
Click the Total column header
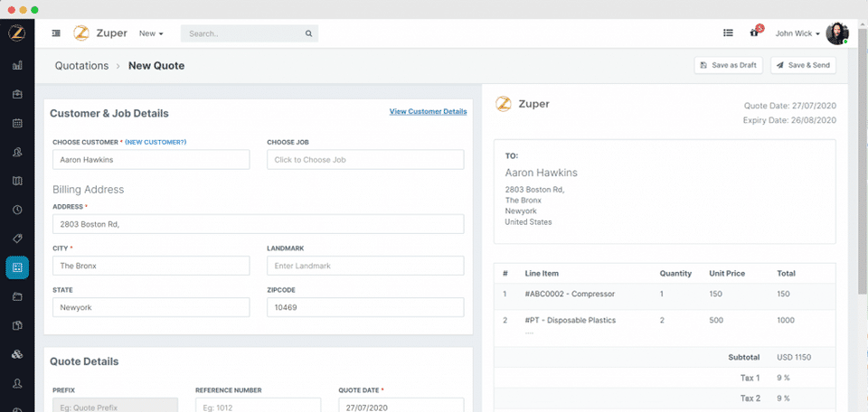pos(786,273)
